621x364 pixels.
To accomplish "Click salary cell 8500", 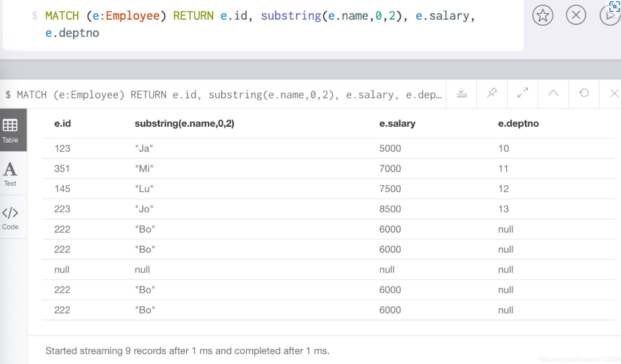I will click(x=390, y=209).
